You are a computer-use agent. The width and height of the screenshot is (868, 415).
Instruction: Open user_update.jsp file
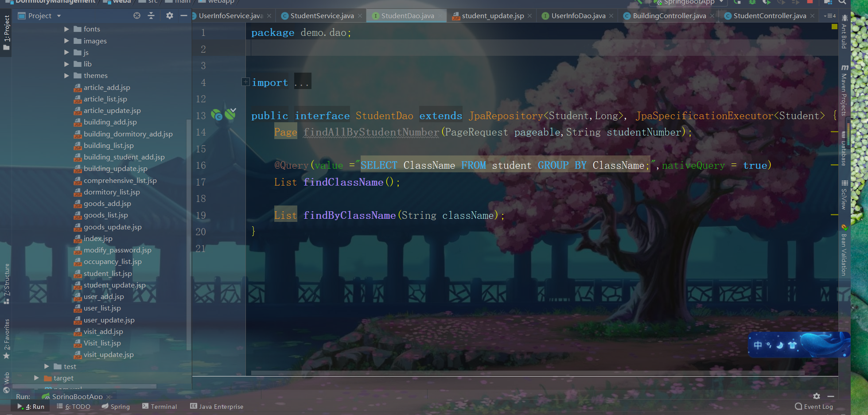[104, 320]
